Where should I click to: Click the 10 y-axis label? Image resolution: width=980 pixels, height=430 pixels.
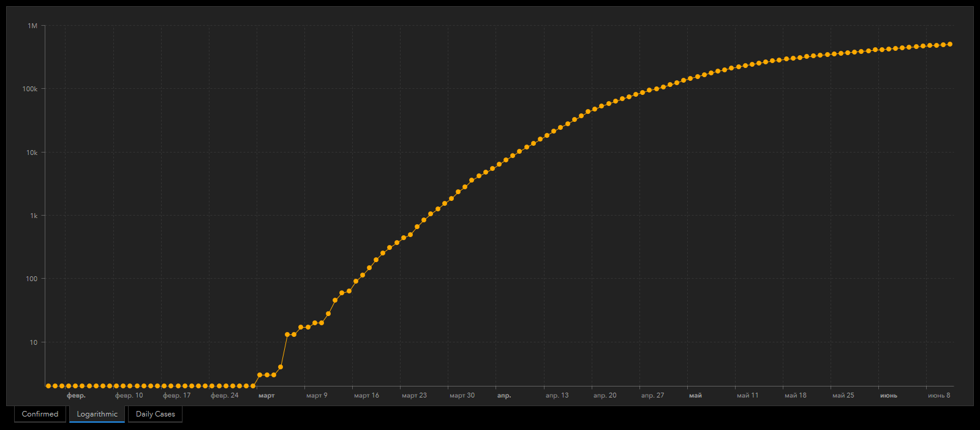tap(34, 342)
